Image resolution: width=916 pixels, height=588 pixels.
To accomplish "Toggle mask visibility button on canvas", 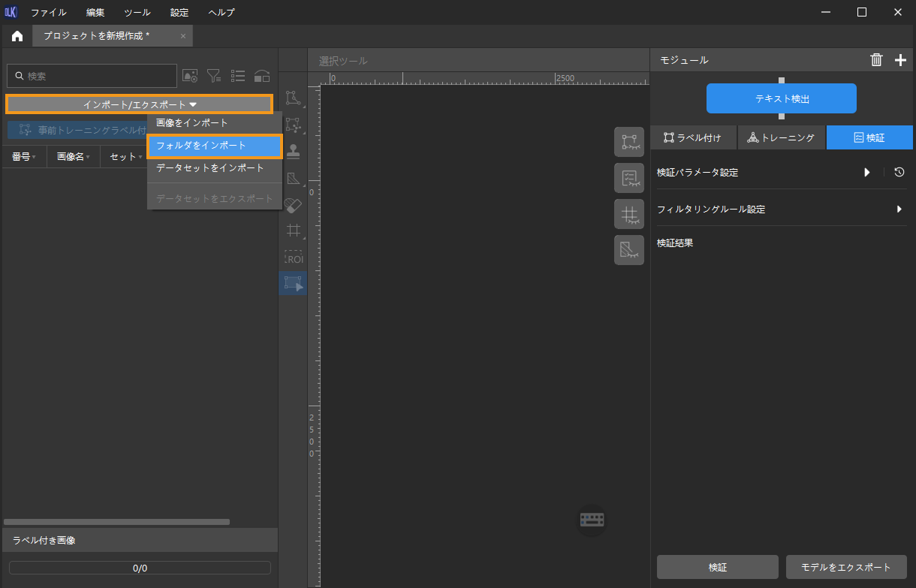I will coord(629,250).
